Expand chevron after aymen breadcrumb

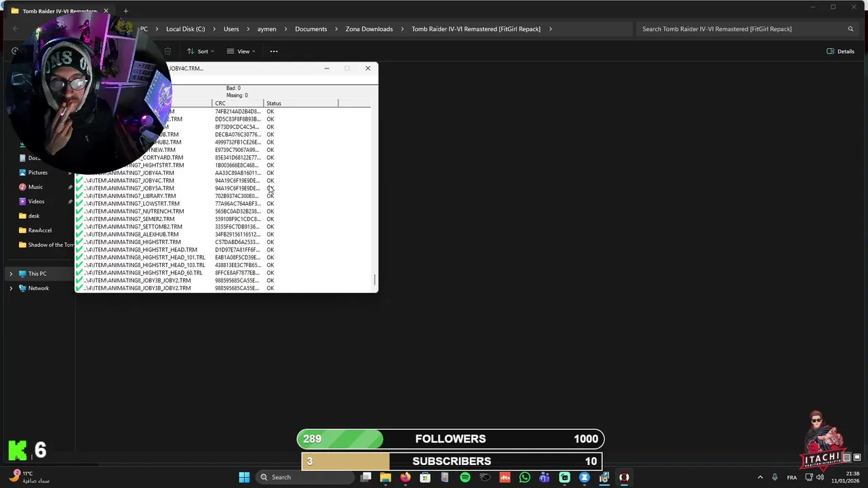coord(285,29)
